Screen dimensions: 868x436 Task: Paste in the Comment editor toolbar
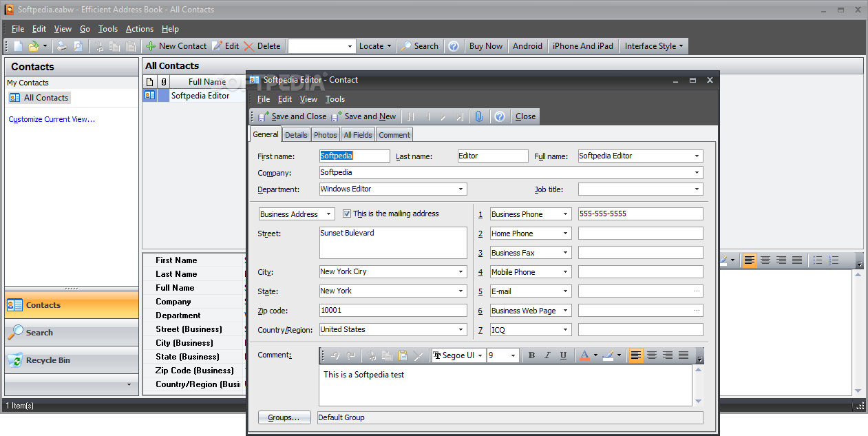pyautogui.click(x=403, y=355)
